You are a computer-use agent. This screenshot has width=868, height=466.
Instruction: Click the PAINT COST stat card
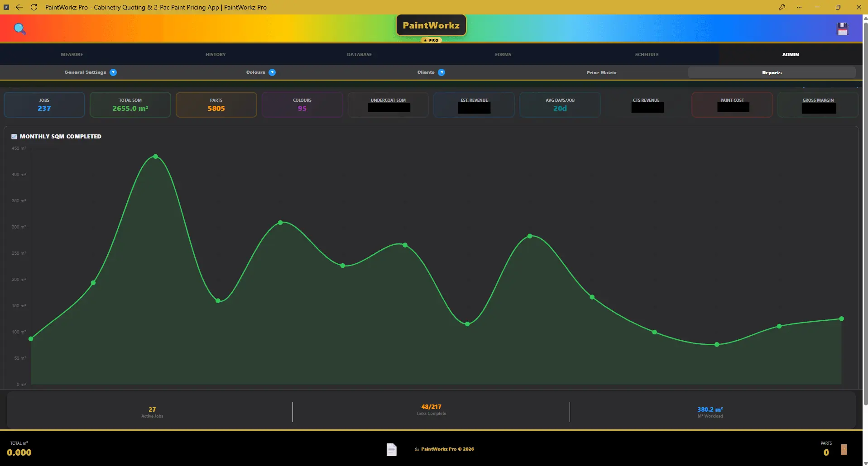732,105
